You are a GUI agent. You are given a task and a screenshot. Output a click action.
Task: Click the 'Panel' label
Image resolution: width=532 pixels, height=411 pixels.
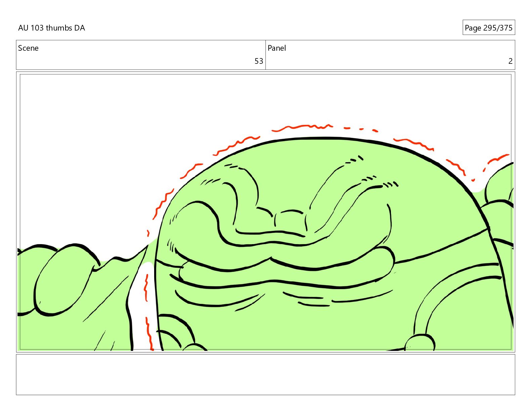[x=277, y=48]
